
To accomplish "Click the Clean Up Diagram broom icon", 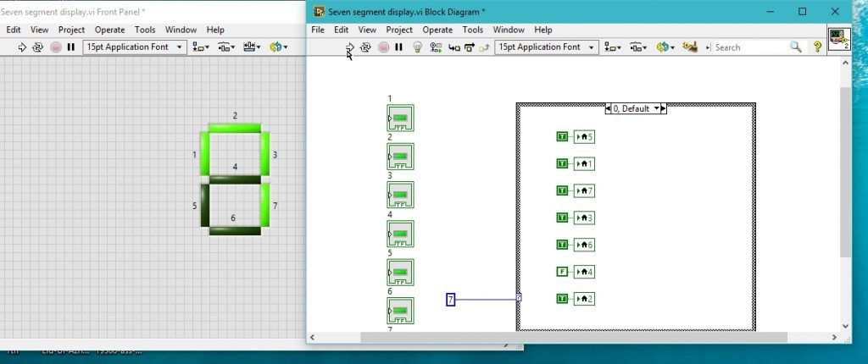I will point(691,47).
